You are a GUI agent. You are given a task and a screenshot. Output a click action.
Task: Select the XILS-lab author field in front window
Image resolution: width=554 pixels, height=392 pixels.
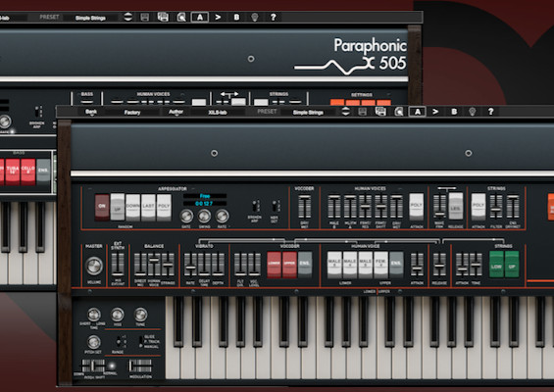pyautogui.click(x=218, y=113)
